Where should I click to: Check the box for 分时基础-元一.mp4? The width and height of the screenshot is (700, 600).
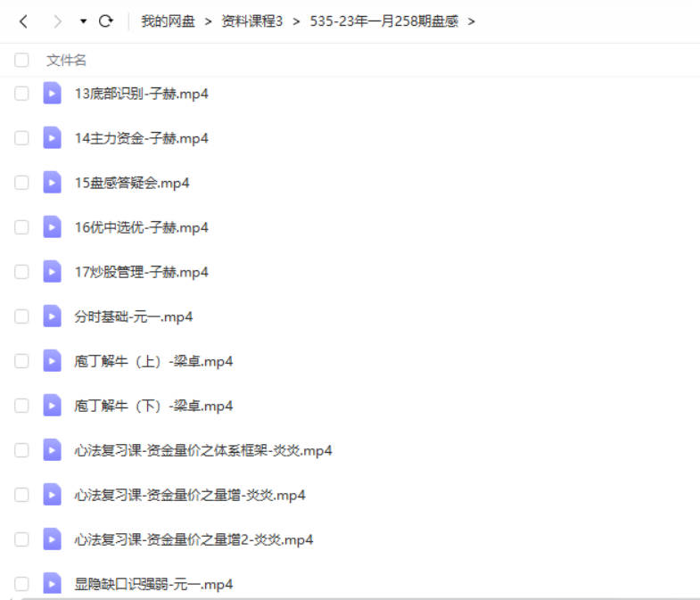21,316
